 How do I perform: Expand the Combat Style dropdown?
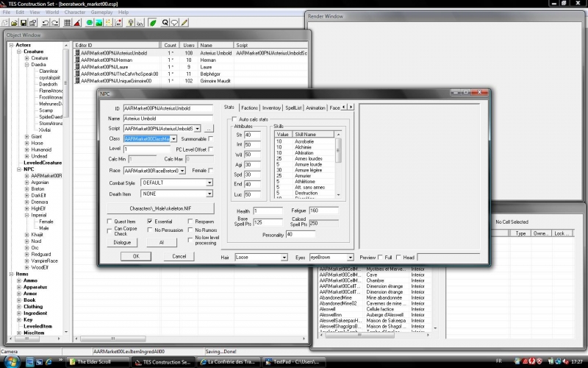coord(209,183)
